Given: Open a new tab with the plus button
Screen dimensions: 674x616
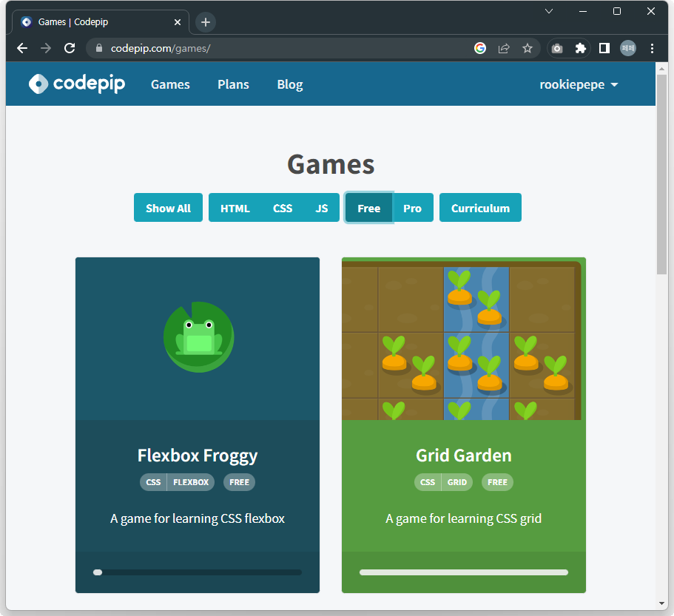Looking at the screenshot, I should pos(206,22).
